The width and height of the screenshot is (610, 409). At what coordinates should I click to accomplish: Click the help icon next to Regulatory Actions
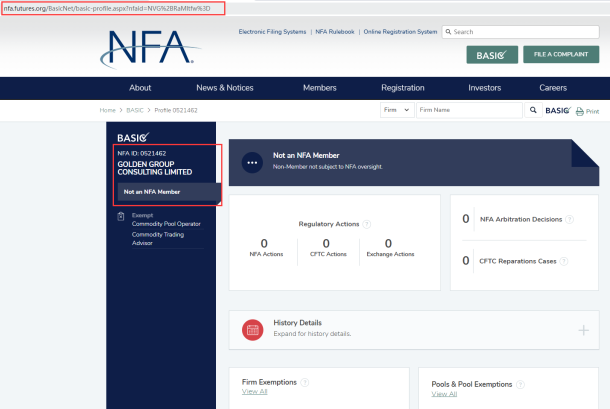368,224
